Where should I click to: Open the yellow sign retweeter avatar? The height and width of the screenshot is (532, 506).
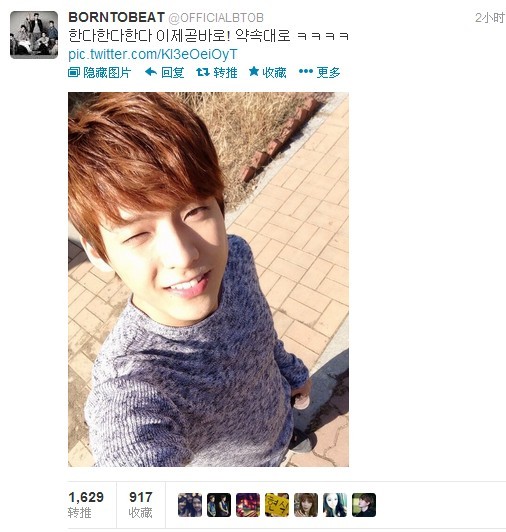tap(277, 505)
